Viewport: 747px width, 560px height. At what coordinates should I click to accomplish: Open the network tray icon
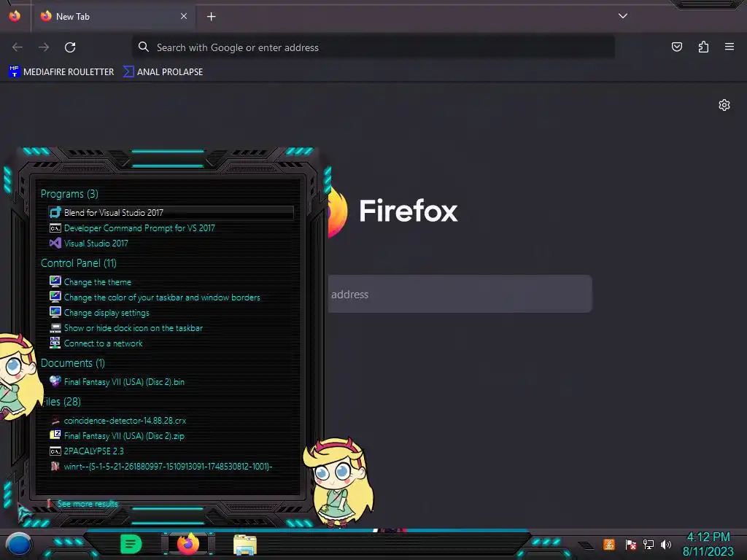coord(649,545)
